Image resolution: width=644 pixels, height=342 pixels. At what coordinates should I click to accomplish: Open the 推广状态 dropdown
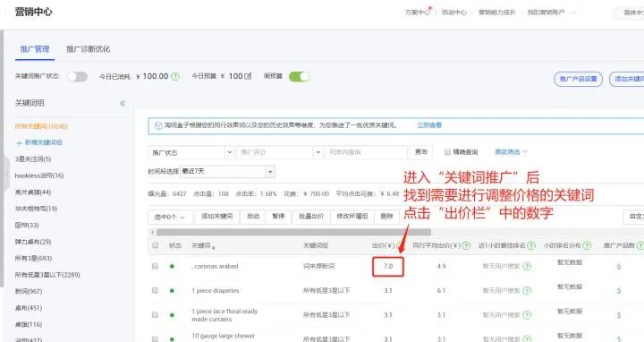click(x=191, y=152)
